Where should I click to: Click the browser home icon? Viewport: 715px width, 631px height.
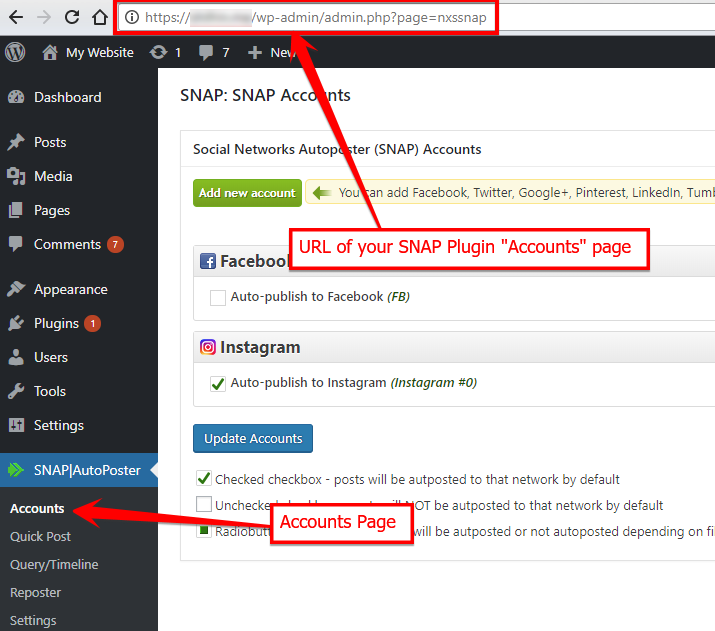99,17
